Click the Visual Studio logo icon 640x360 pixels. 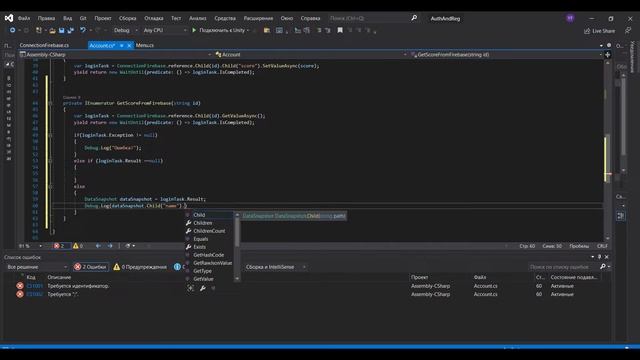click(x=9, y=18)
